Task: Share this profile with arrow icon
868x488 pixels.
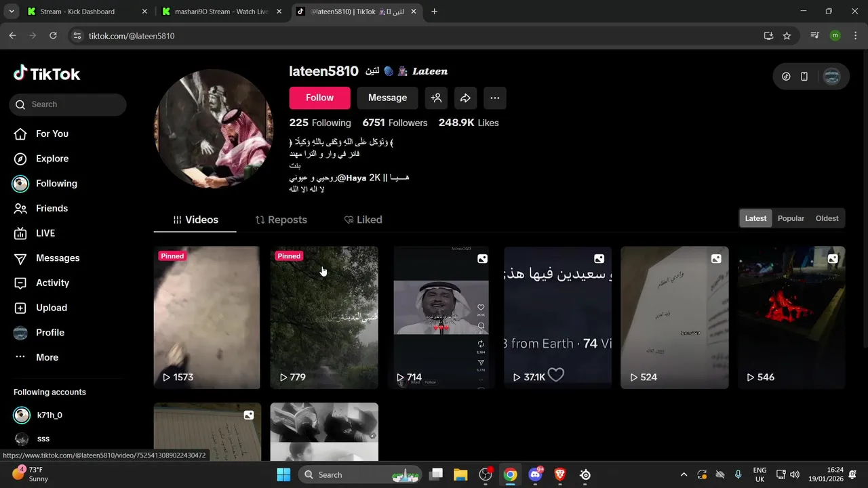Action: coord(465,98)
